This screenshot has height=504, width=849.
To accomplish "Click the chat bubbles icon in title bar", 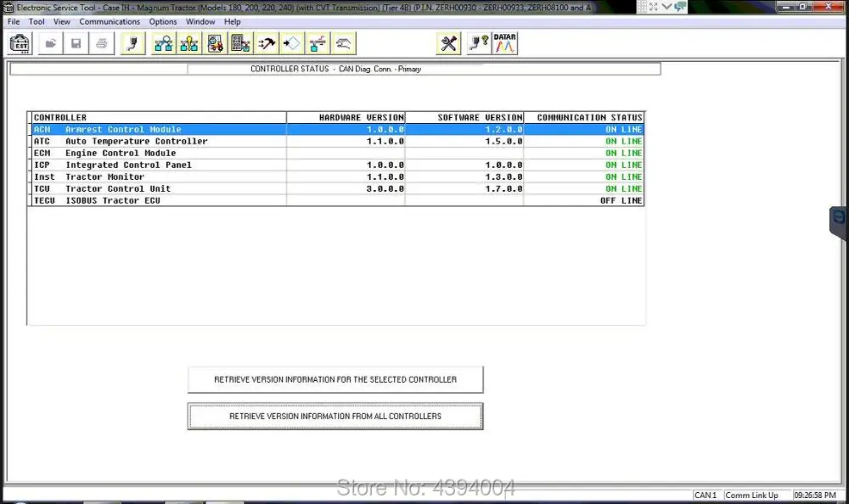I will [680, 7].
